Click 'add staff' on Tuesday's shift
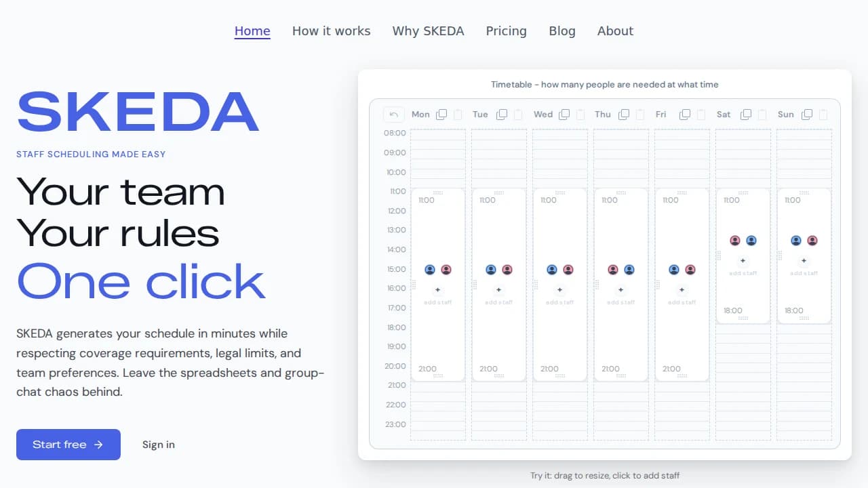 pyautogui.click(x=499, y=302)
